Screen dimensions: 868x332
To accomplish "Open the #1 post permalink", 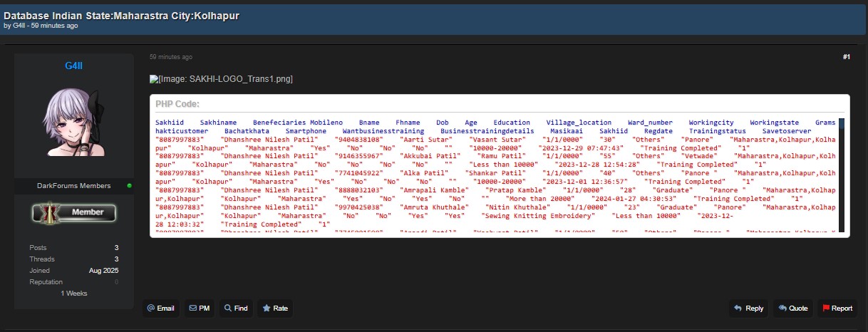I will 846,57.
